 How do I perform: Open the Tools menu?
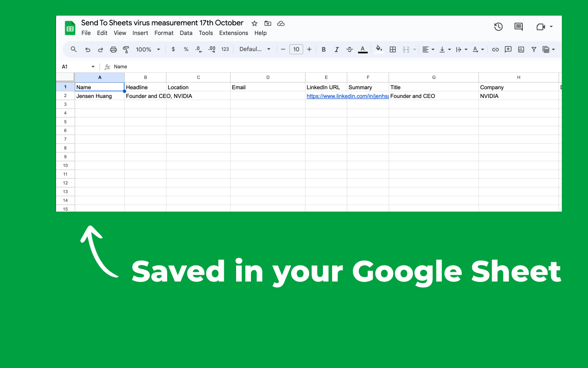coord(206,33)
